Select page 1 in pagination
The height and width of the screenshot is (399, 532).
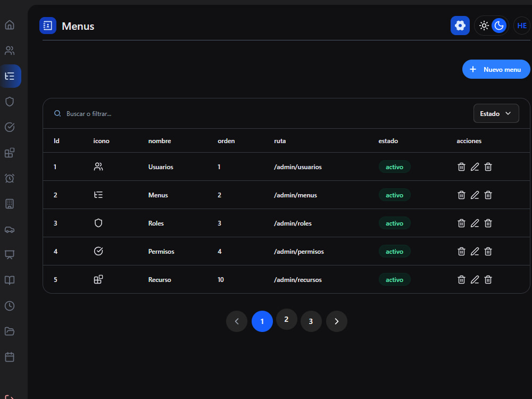pyautogui.click(x=262, y=321)
